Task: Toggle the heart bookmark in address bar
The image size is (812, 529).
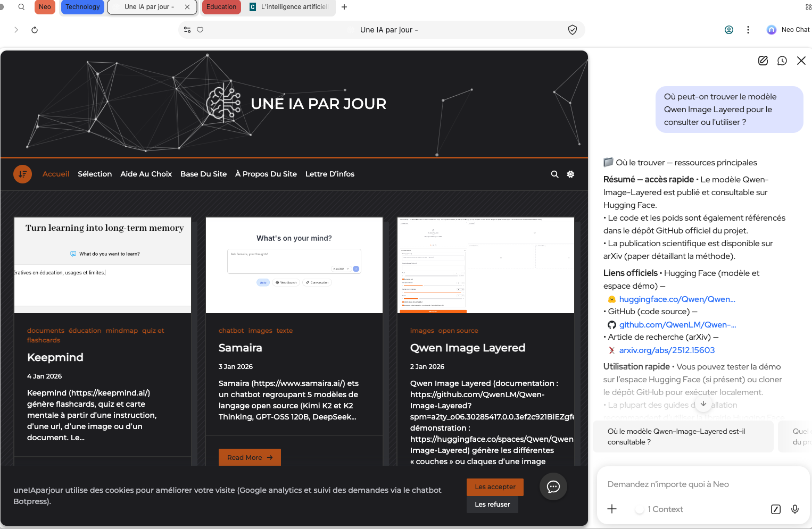Action: pyautogui.click(x=200, y=30)
